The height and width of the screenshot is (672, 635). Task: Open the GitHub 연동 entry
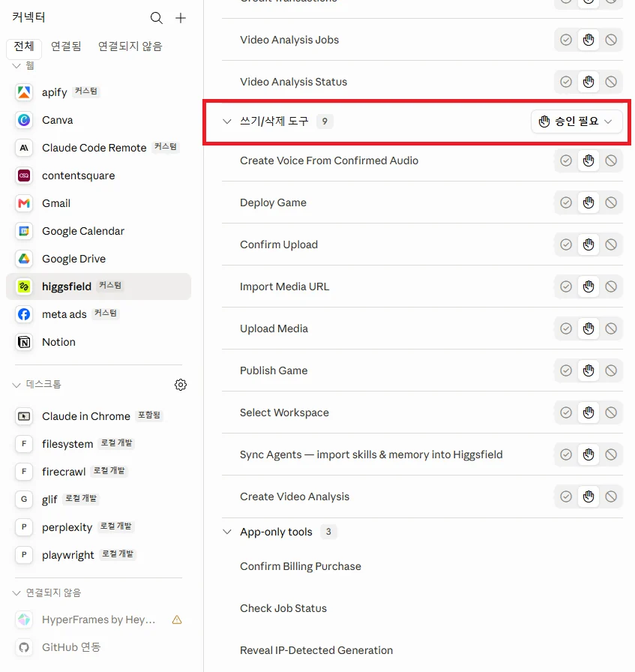[98, 647]
